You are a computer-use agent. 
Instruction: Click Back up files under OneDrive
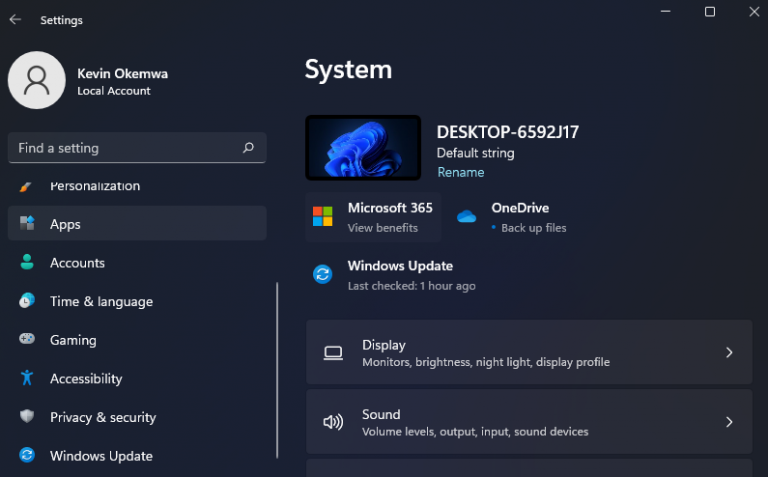click(x=533, y=228)
